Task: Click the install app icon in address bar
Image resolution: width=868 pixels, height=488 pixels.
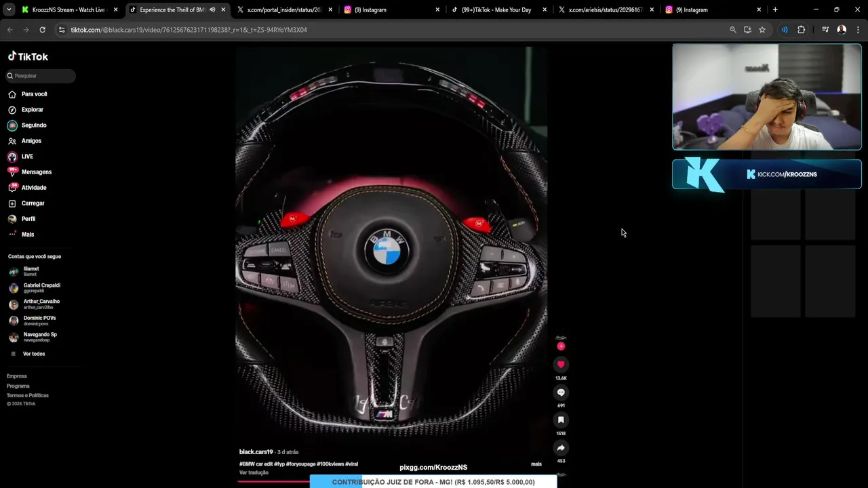Action: (747, 30)
